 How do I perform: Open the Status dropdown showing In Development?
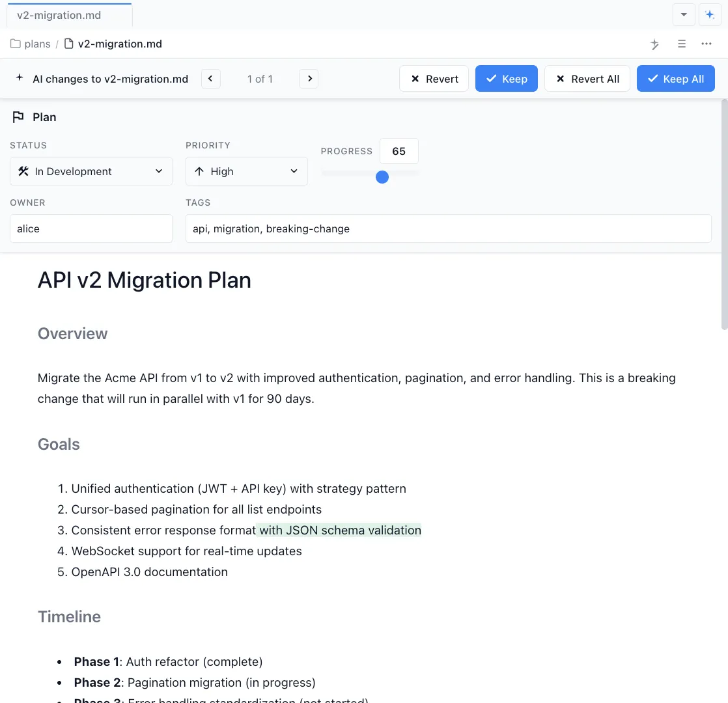coord(91,171)
